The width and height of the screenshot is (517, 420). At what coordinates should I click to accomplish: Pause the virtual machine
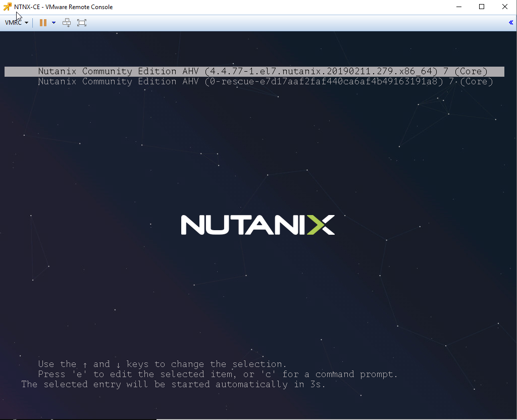coord(43,23)
